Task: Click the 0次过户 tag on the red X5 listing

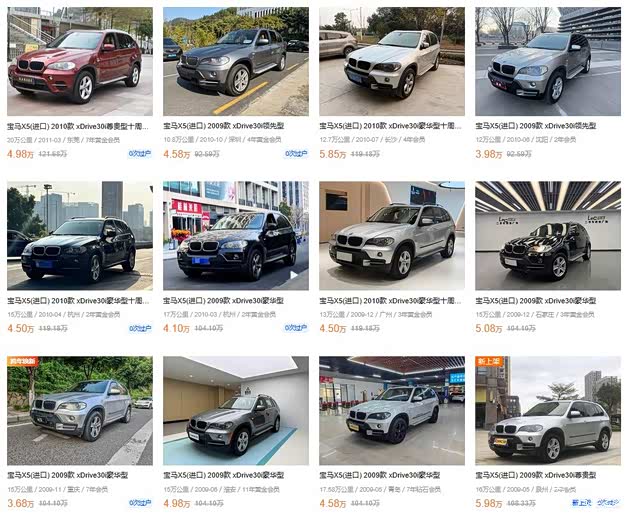Action: point(140,154)
